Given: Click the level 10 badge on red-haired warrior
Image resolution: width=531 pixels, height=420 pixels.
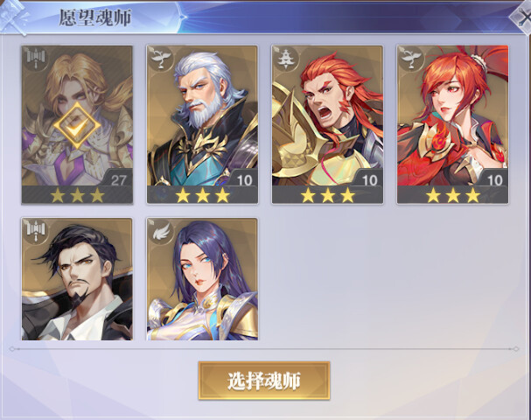Looking at the screenshot, I should click(369, 180).
